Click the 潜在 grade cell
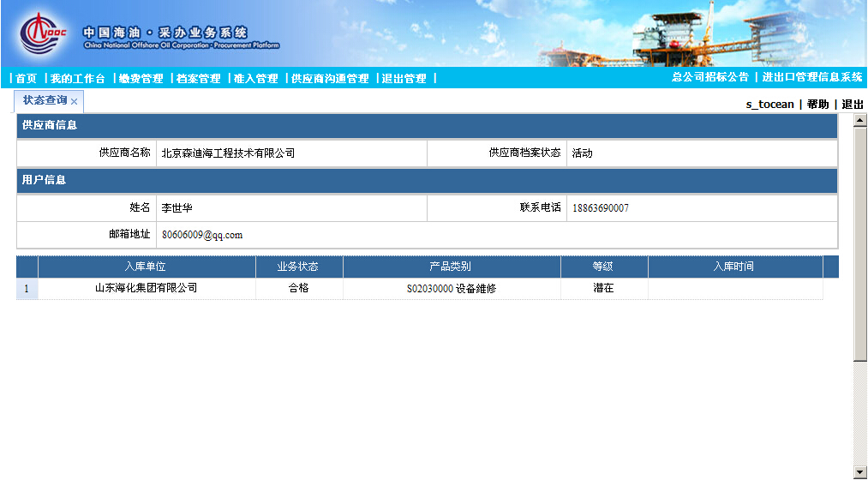Viewport: 868px width, 480px height. [x=604, y=289]
